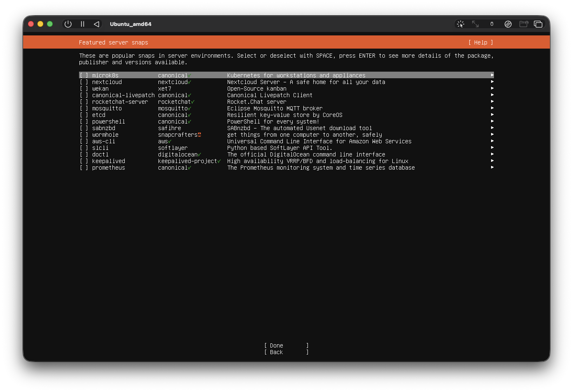Click the Ubuntu_amd64 window title
Image resolution: width=573 pixels, height=392 pixels.
point(130,24)
